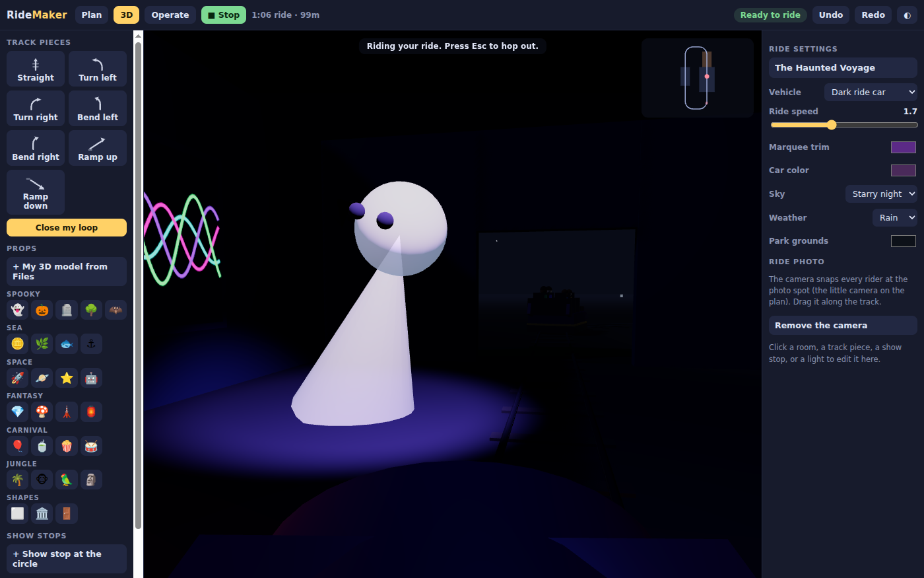The image size is (924, 578).
Task: Click Close my loop
Action: [67, 227]
